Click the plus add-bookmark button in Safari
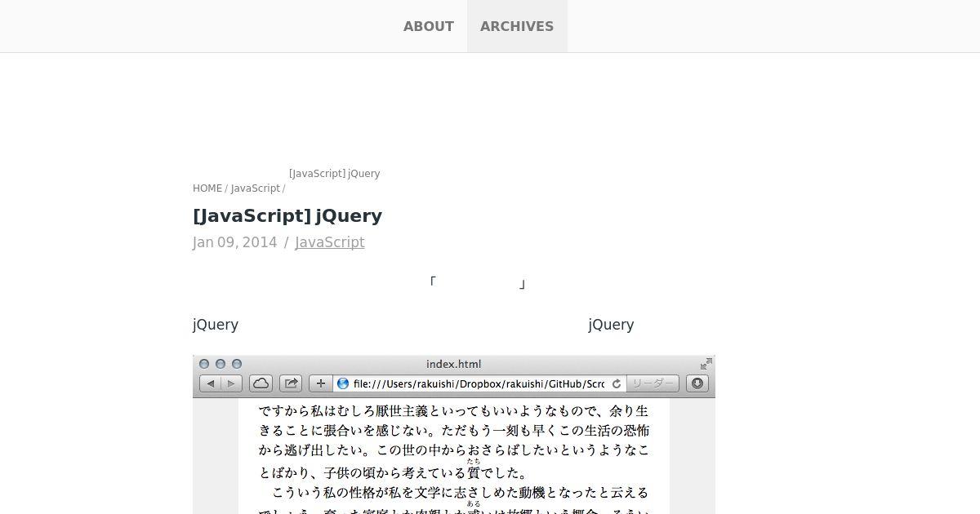The image size is (980, 514). coord(320,383)
